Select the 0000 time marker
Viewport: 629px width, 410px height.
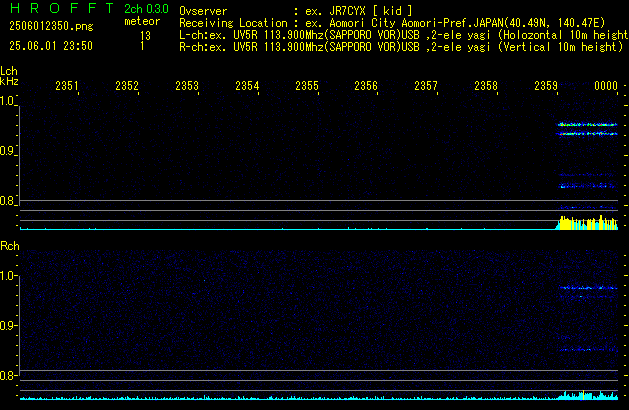606,86
